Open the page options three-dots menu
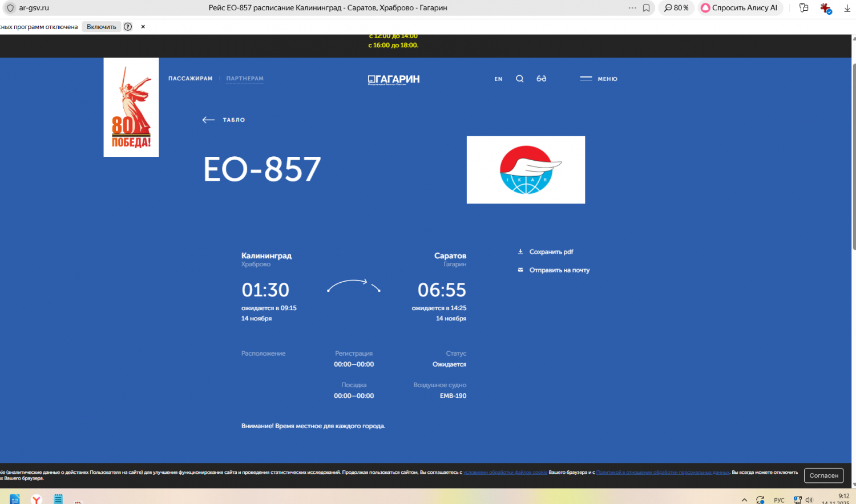856x504 pixels. click(x=632, y=8)
